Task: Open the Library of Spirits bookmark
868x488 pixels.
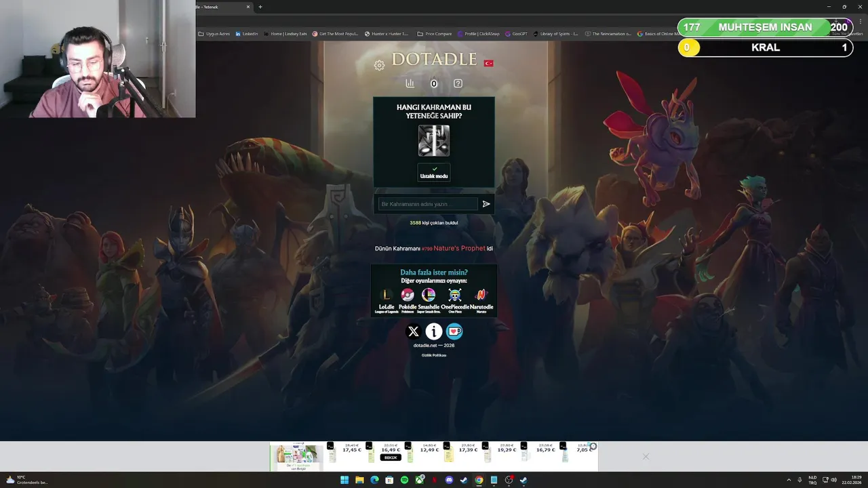Action: (x=556, y=33)
